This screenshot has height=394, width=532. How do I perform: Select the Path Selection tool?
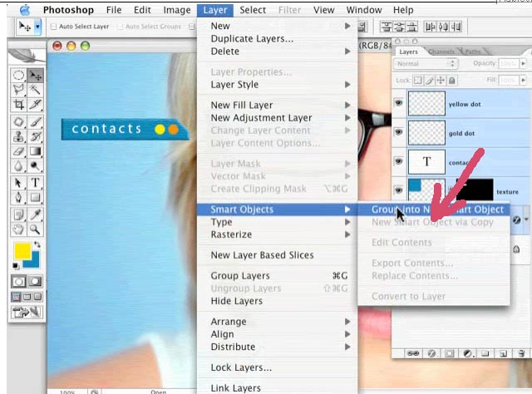pyautogui.click(x=18, y=183)
